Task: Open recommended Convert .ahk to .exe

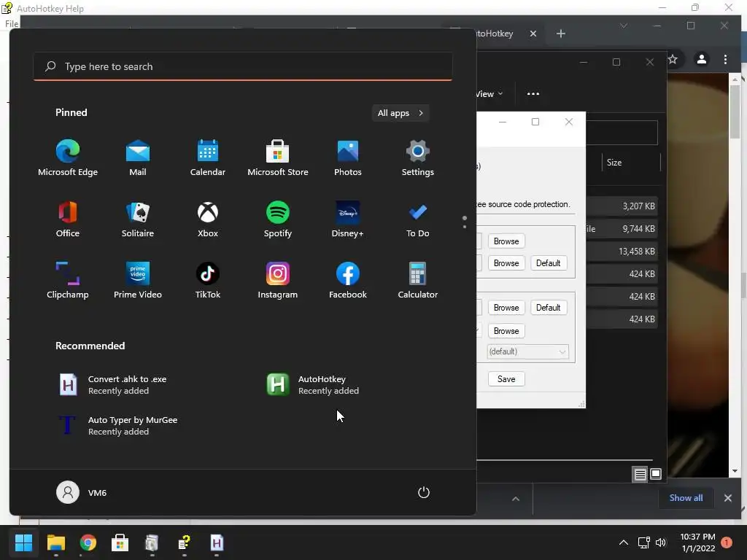Action: 112,385
